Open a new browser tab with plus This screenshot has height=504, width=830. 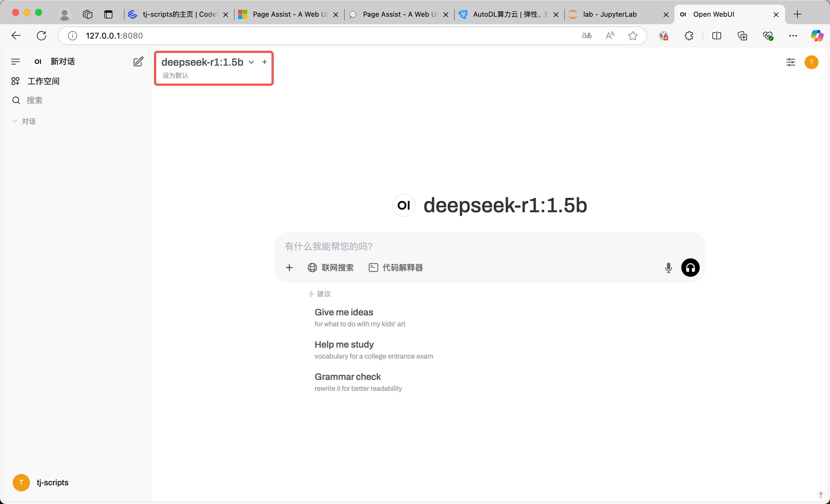click(797, 14)
